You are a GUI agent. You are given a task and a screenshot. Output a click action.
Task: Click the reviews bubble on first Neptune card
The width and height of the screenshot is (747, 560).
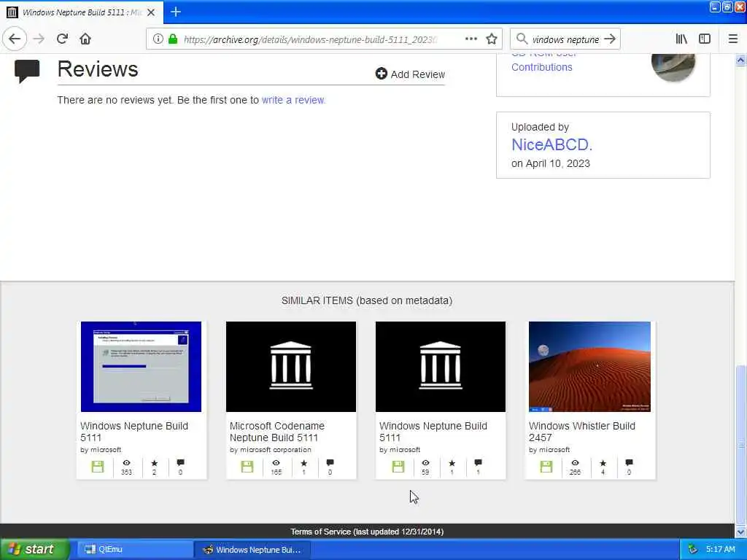tap(180, 462)
